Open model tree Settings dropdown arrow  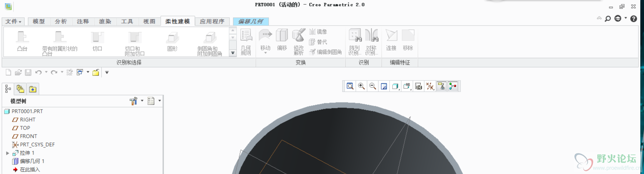[x=142, y=101]
